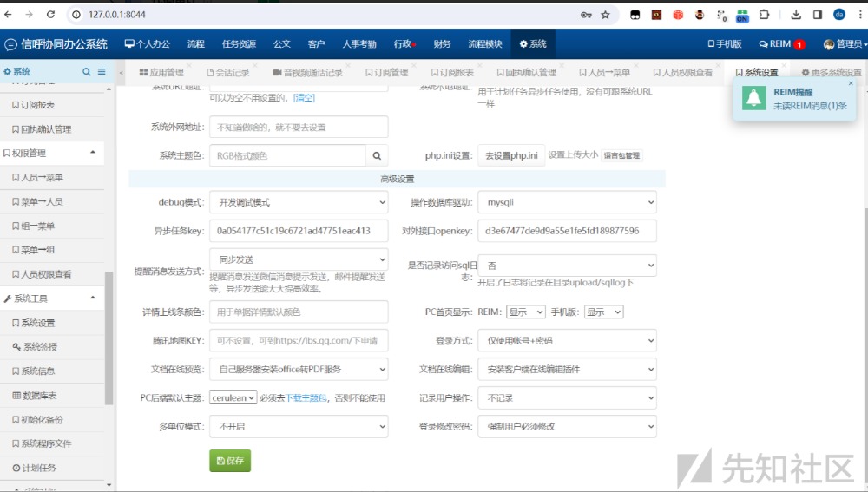The width and height of the screenshot is (868, 492).
Task: Click the green 保存 button
Action: pos(230,461)
